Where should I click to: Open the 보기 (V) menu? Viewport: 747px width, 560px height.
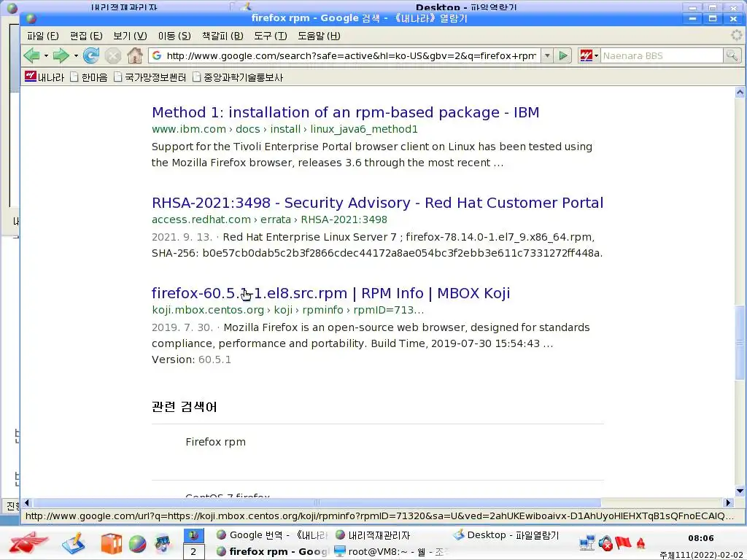(130, 36)
